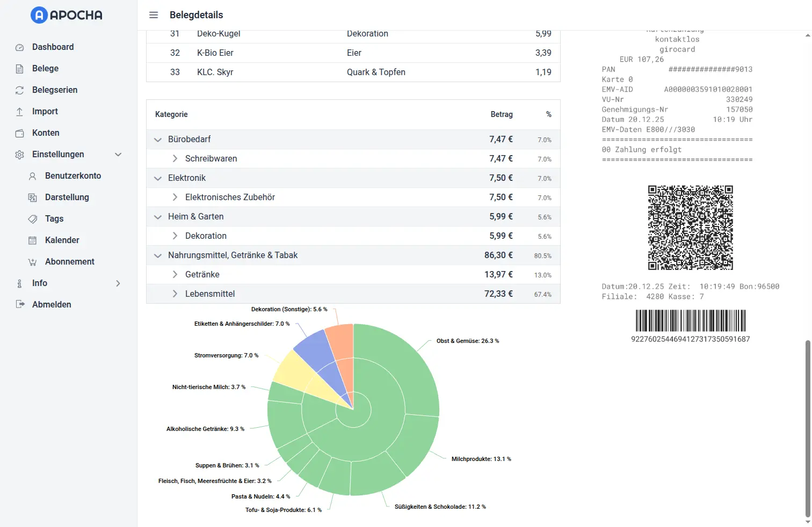The image size is (812, 527).
Task: Click the orange Dekoration chart segment
Action: click(x=342, y=341)
